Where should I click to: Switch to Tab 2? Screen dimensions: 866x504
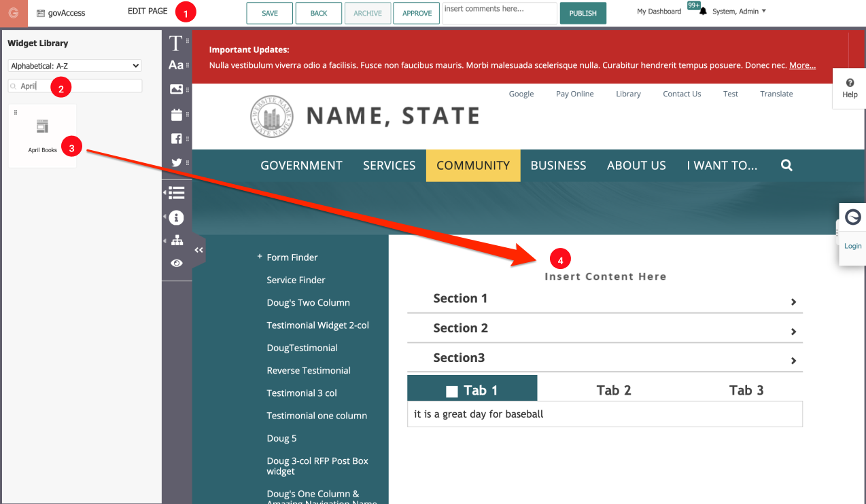pyautogui.click(x=613, y=390)
